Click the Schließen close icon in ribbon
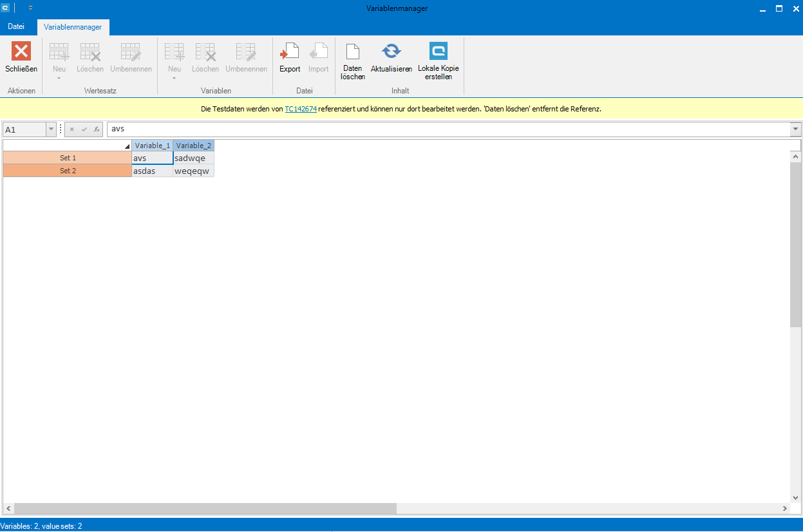 [x=21, y=52]
